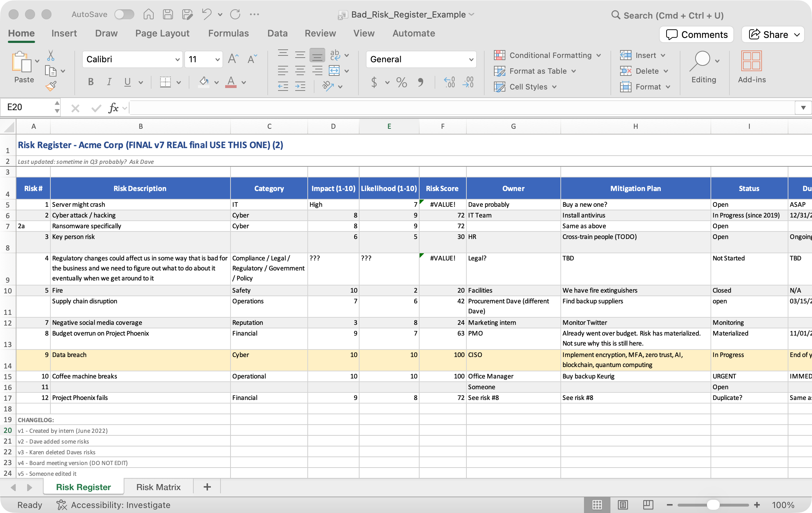812x513 pixels.
Task: Switch to Normal view in status bar
Action: click(597, 505)
